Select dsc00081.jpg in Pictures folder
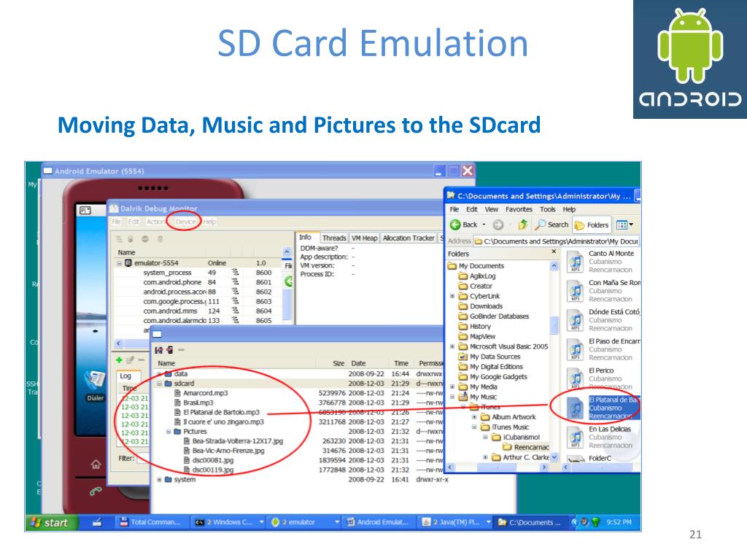The height and width of the screenshot is (560, 747). coord(213,461)
